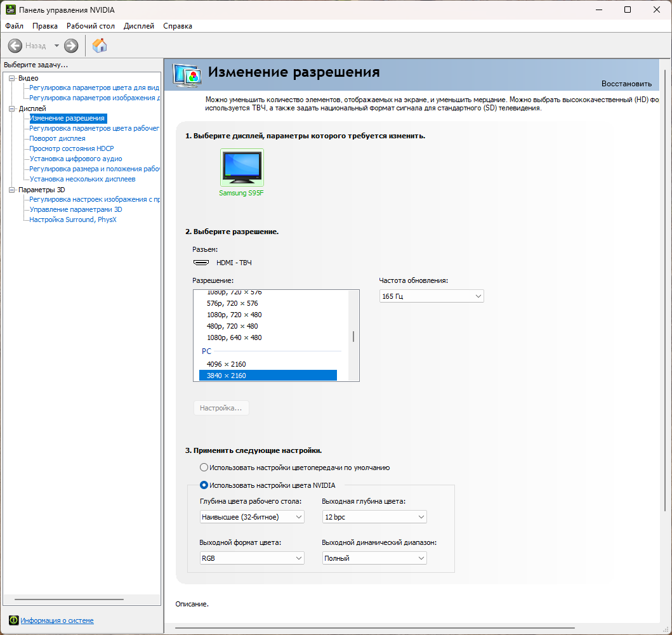The height and width of the screenshot is (635, 672).
Task: Click Информация о системе link
Action: tap(57, 620)
